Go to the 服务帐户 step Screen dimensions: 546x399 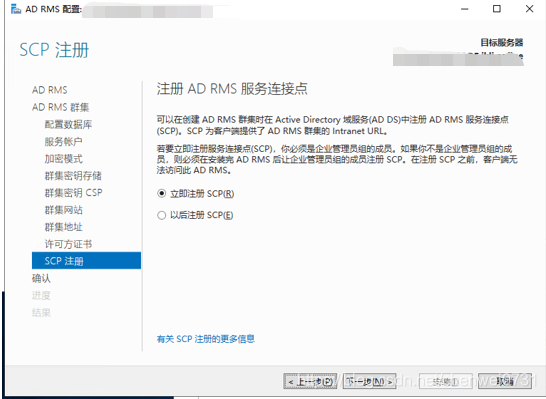click(x=63, y=141)
